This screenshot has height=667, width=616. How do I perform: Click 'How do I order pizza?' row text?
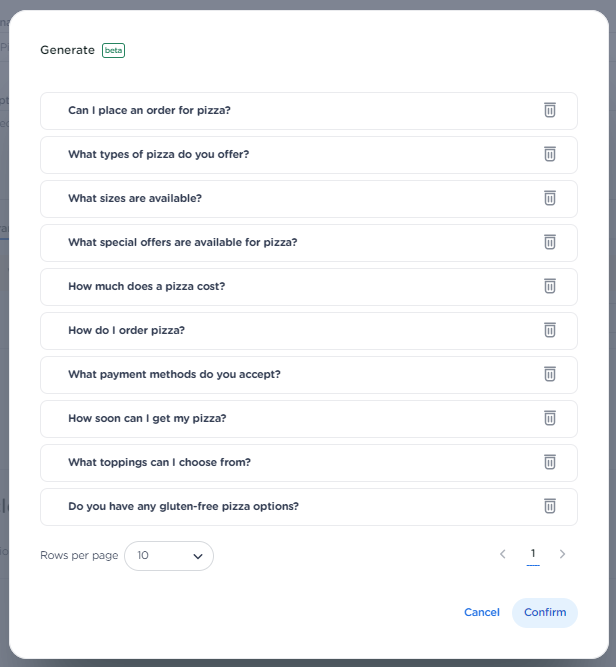coord(126,330)
